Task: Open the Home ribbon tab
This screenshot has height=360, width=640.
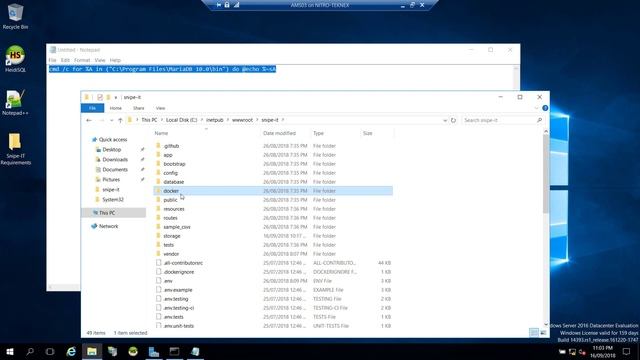Action: click(116, 108)
